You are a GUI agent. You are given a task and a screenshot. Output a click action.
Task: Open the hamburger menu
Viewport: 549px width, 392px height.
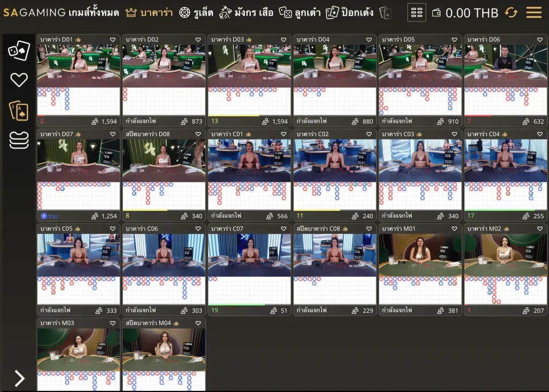point(533,12)
